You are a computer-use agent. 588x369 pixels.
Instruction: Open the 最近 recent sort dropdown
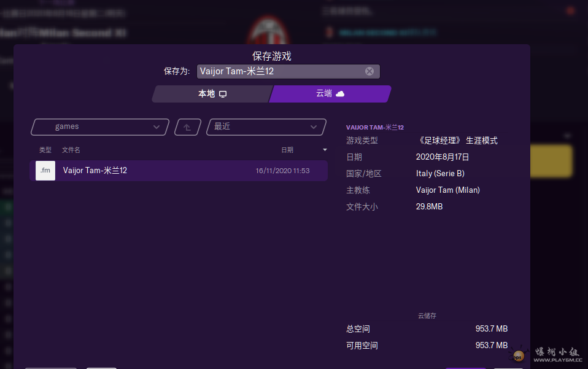pos(266,126)
